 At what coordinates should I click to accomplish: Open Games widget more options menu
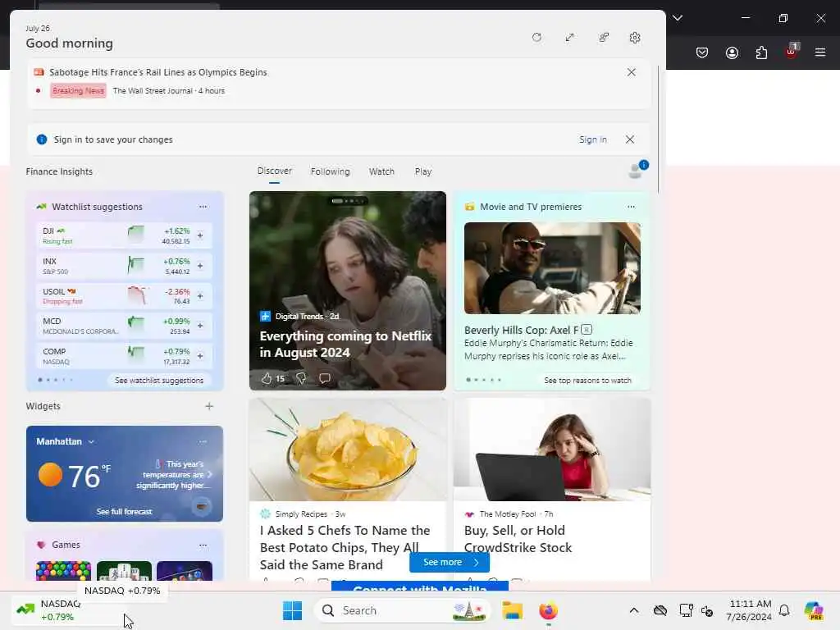[x=203, y=545]
